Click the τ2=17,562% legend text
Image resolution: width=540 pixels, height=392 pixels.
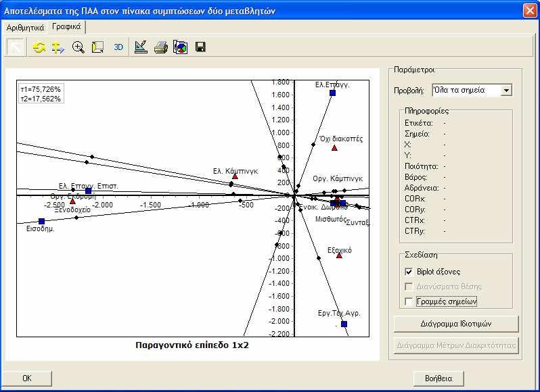41,99
